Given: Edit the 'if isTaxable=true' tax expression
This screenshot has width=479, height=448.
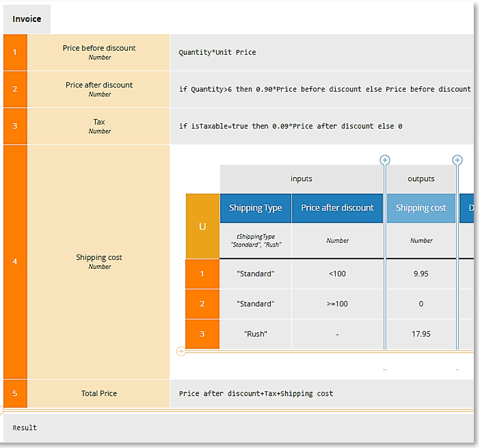Looking at the screenshot, I should coord(322,126).
